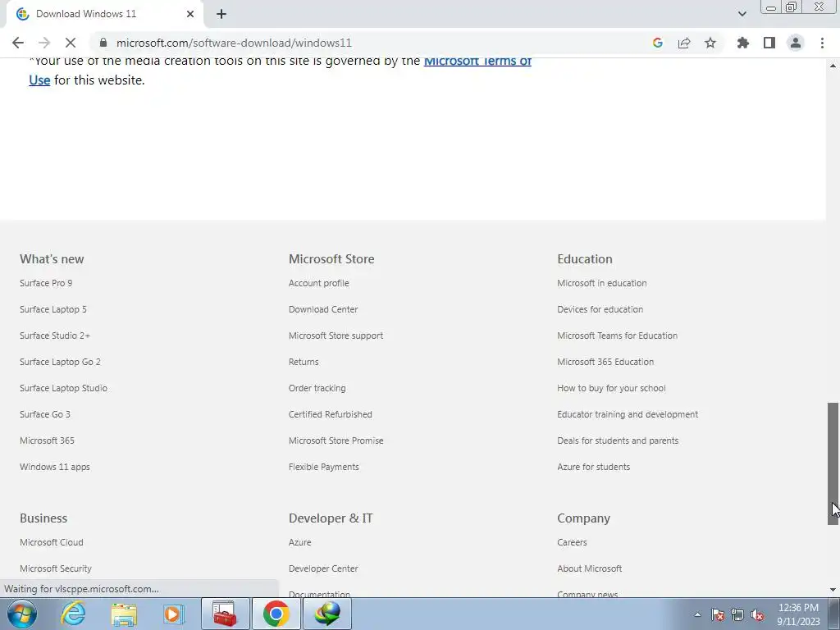Open the Microsoft Security link
Viewport: 840px width, 630px height.
point(56,568)
